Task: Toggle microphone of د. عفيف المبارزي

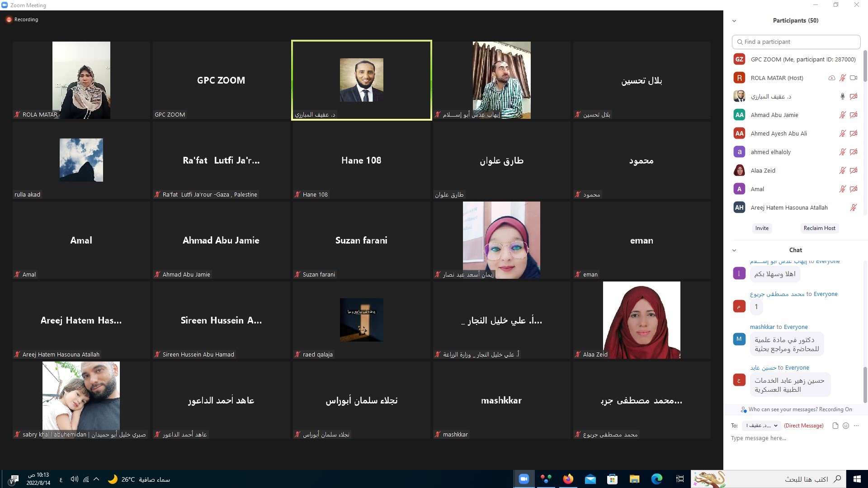Action: (x=842, y=96)
